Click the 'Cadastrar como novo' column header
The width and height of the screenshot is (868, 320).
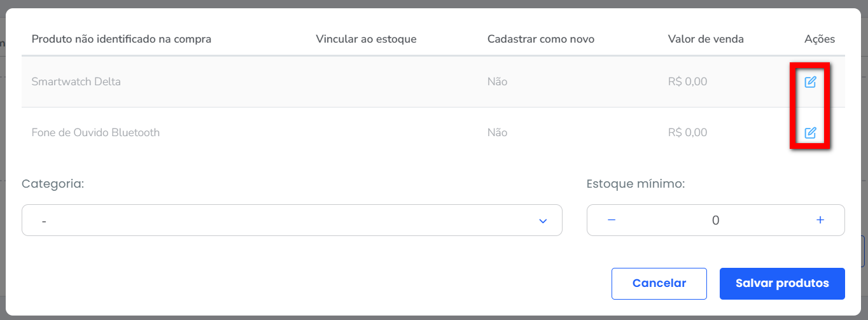click(540, 39)
